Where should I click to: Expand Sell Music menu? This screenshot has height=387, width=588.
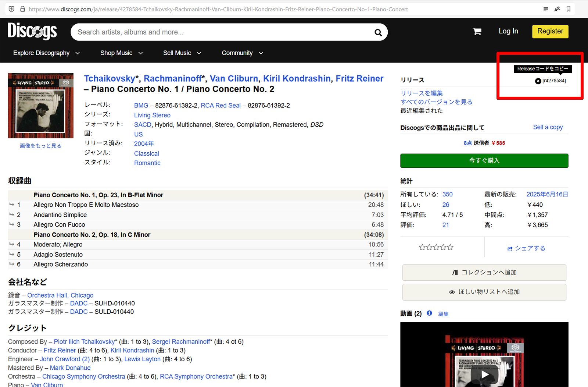coord(182,53)
